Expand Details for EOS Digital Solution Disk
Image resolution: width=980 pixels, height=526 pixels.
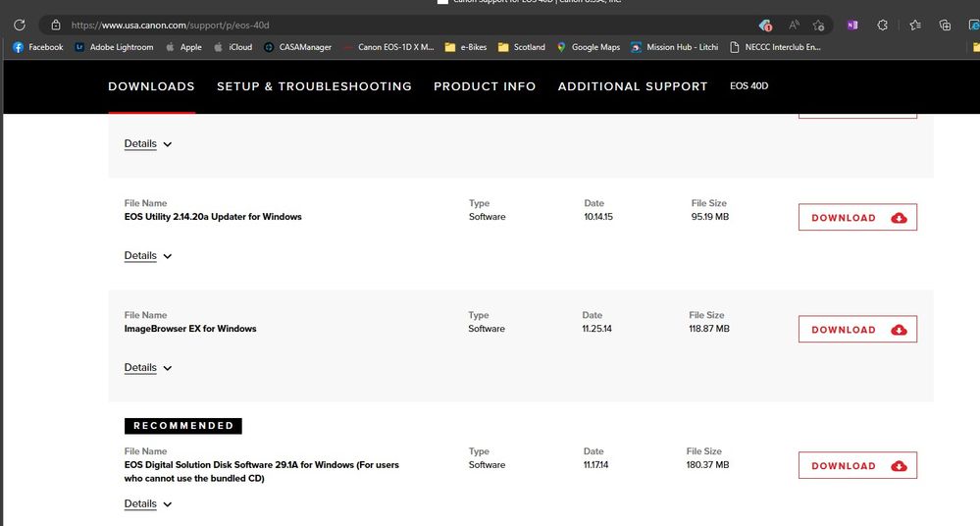pos(147,503)
